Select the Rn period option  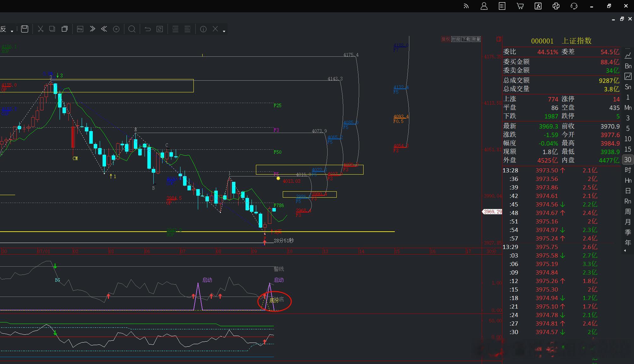(x=628, y=201)
